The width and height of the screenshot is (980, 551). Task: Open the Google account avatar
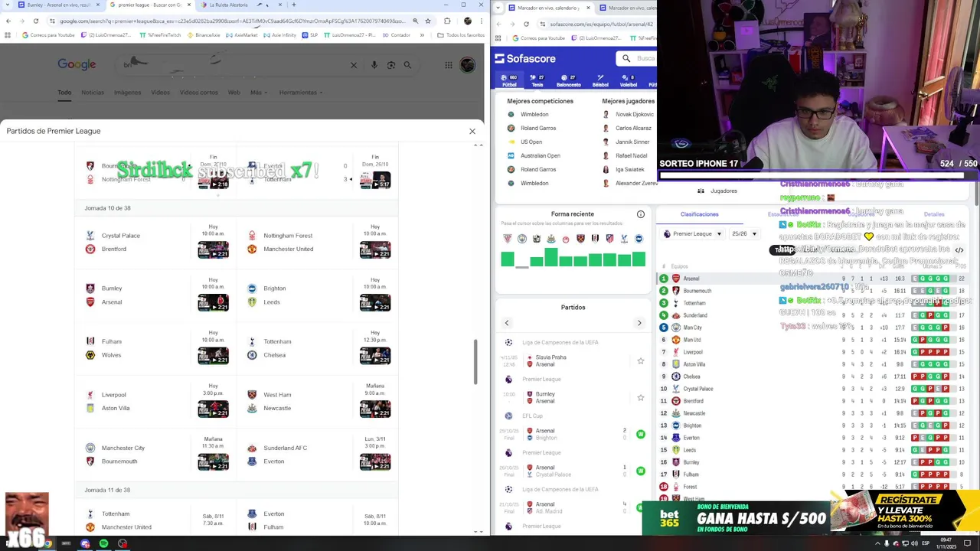467,65
